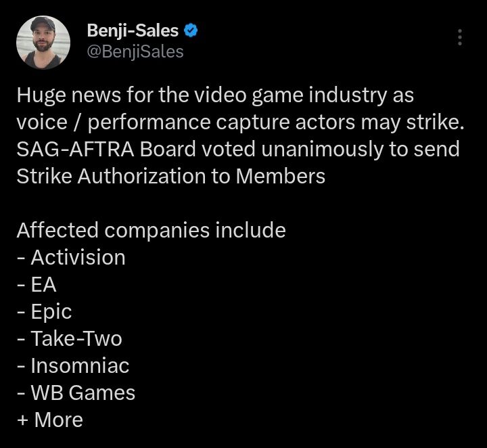487x448 pixels.
Task: Click the blue verified checkmark badge
Action: [191, 30]
